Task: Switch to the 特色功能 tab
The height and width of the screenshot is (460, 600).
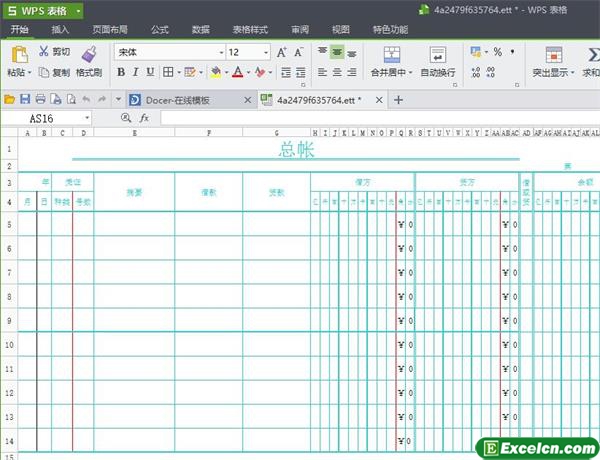Action: coord(391,29)
